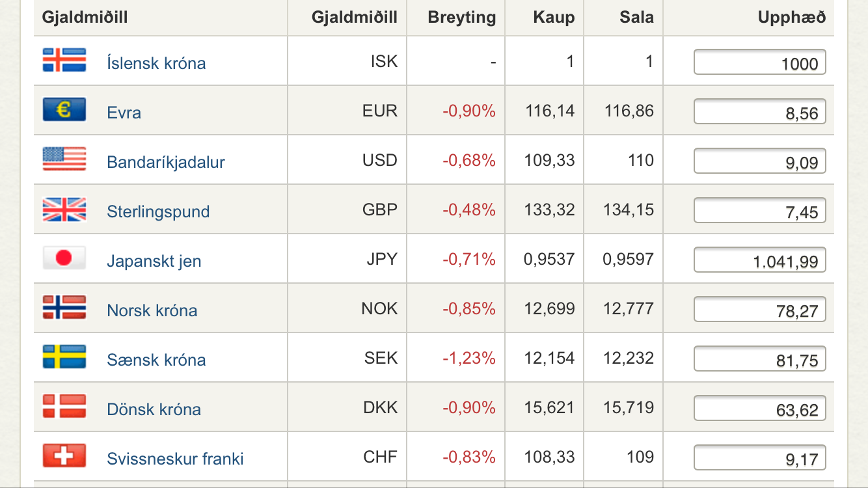Open the Svissneskur franki link
The image size is (868, 488).
tap(175, 459)
